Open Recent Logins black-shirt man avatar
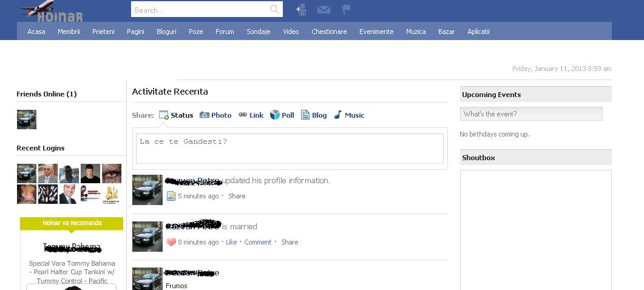 click(x=90, y=174)
